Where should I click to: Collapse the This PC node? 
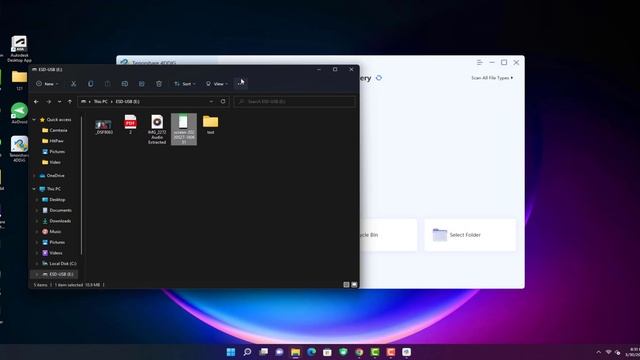point(34,189)
